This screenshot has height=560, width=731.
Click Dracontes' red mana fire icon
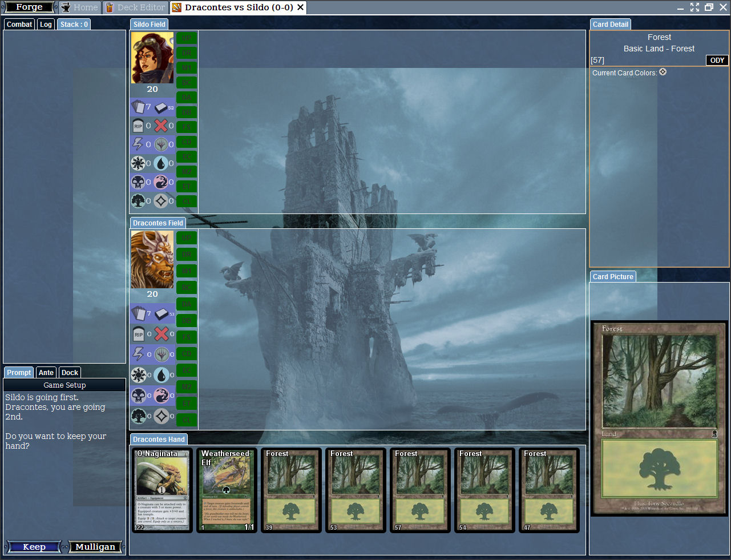(162, 396)
